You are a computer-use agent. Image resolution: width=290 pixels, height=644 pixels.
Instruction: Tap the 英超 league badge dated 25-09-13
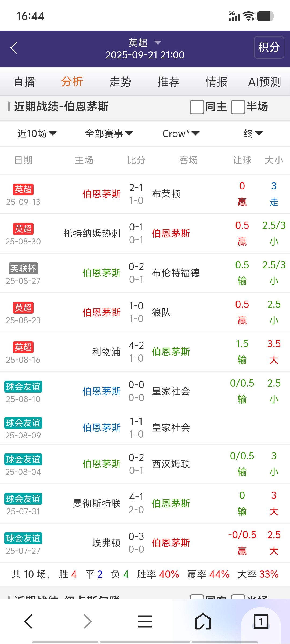[x=23, y=189]
